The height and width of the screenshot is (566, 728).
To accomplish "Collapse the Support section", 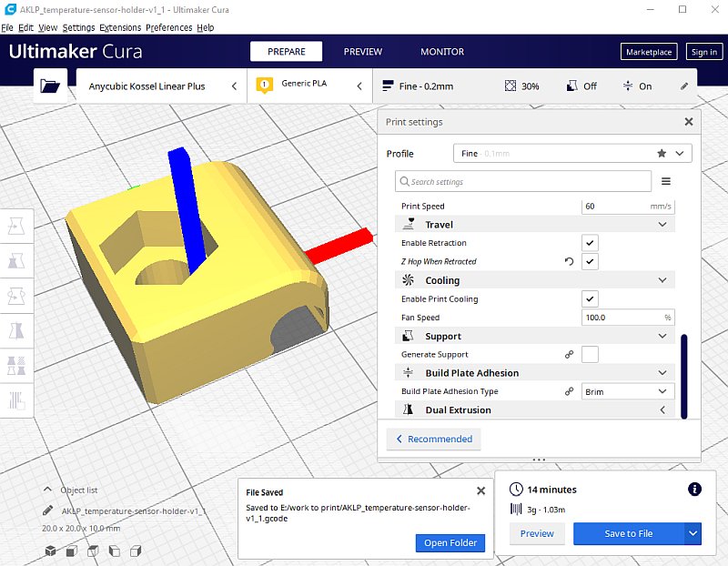I will [662, 336].
